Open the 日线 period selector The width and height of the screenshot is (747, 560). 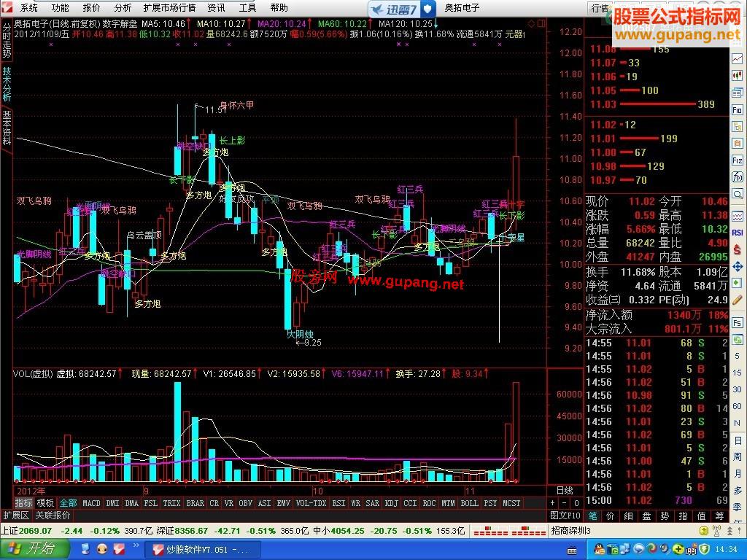click(x=565, y=490)
